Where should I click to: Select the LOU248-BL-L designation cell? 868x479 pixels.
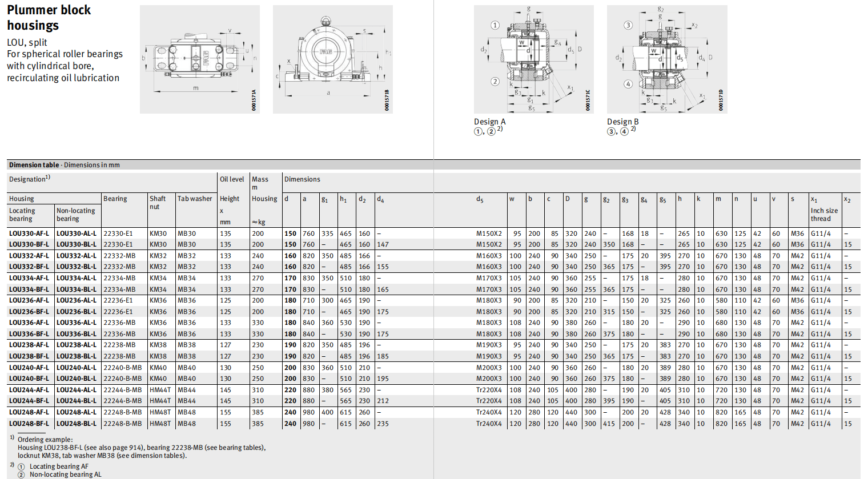coord(77,424)
